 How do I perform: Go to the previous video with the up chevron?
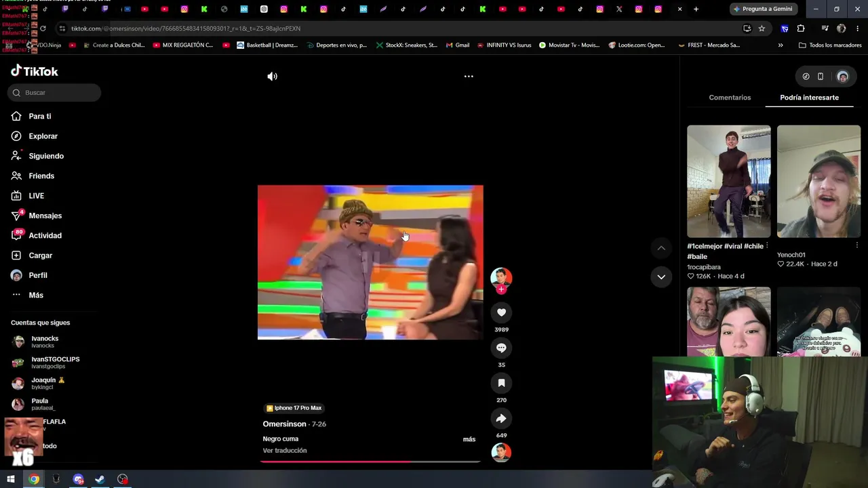(661, 248)
